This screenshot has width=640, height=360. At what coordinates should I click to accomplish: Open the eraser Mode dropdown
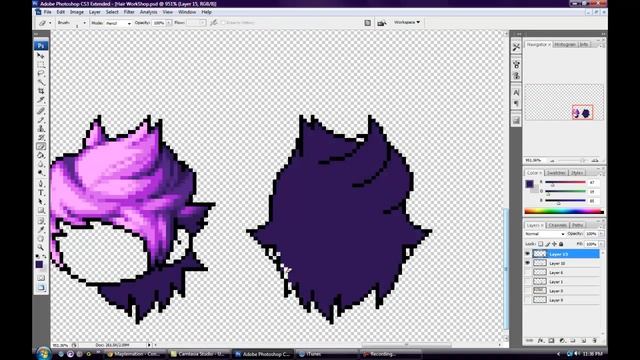(x=118, y=23)
